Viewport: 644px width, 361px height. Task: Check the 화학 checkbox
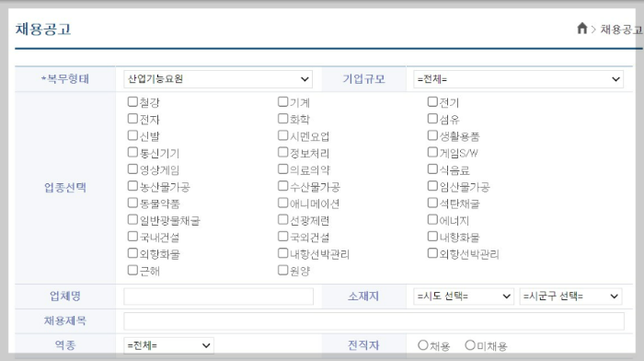(282, 119)
